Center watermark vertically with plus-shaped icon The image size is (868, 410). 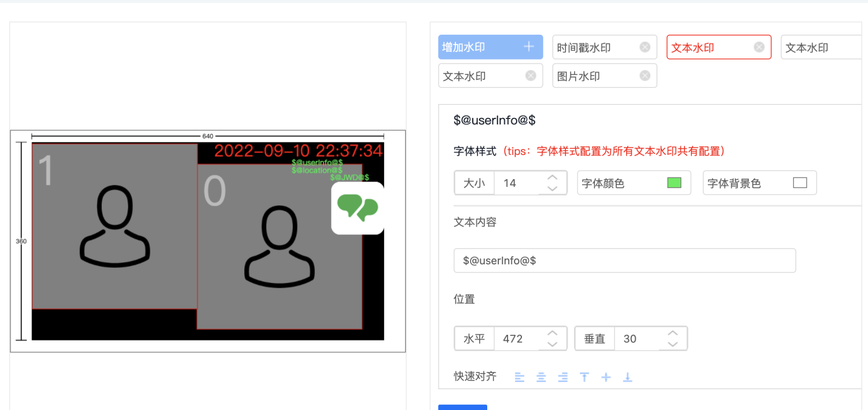pyautogui.click(x=606, y=378)
